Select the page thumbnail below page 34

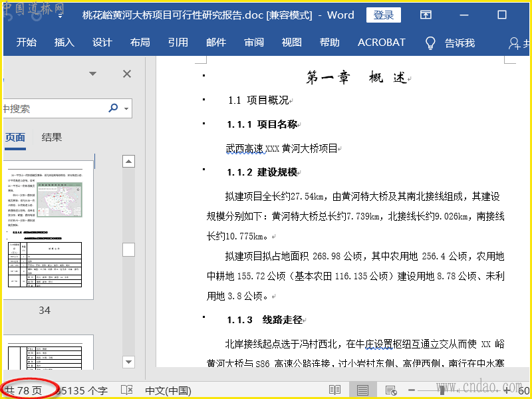click(x=48, y=352)
